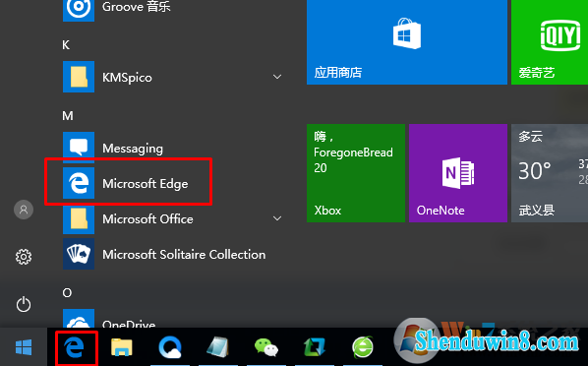The height and width of the screenshot is (366, 588).
Task: Open the blue Q cloud browser taskbar icon
Action: tap(170, 347)
